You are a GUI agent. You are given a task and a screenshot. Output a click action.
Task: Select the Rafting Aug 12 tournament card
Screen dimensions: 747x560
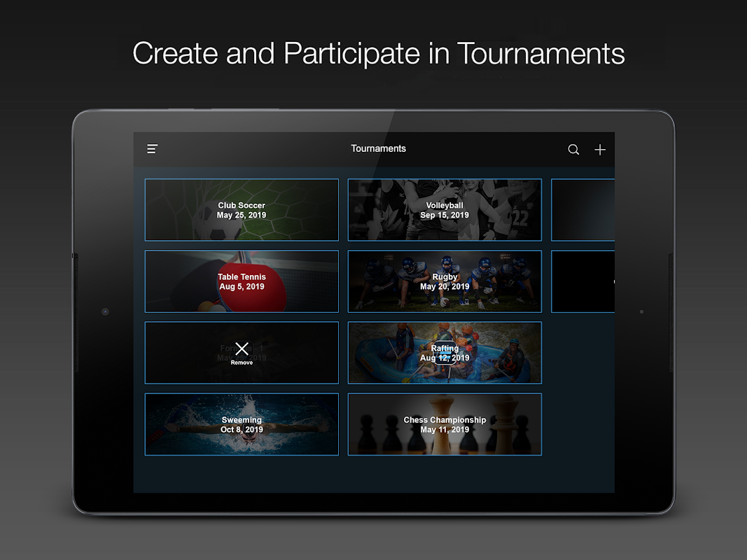445,353
